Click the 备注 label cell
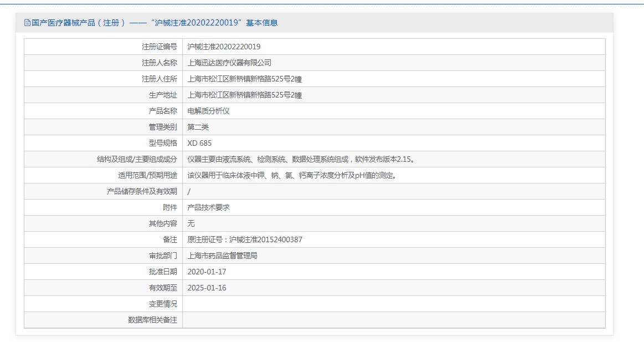Image resolution: width=644 pixels, height=342 pixels. coord(104,239)
